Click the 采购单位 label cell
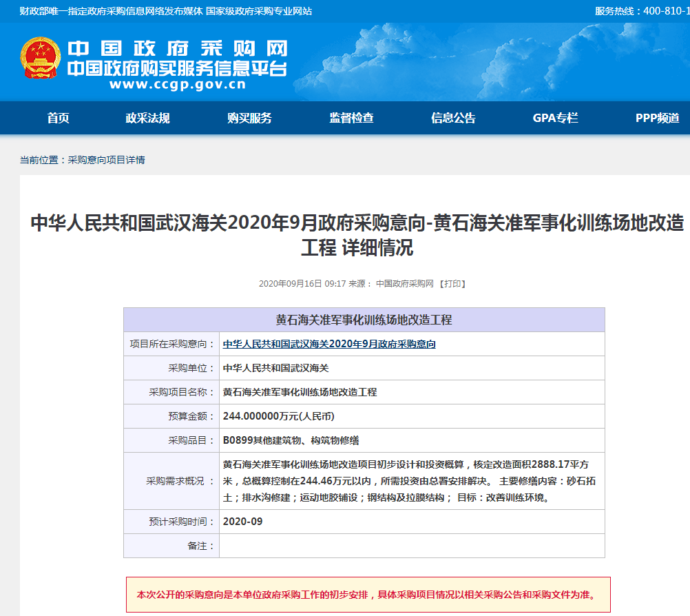Screen dimensions: 690x616 click(x=171, y=368)
